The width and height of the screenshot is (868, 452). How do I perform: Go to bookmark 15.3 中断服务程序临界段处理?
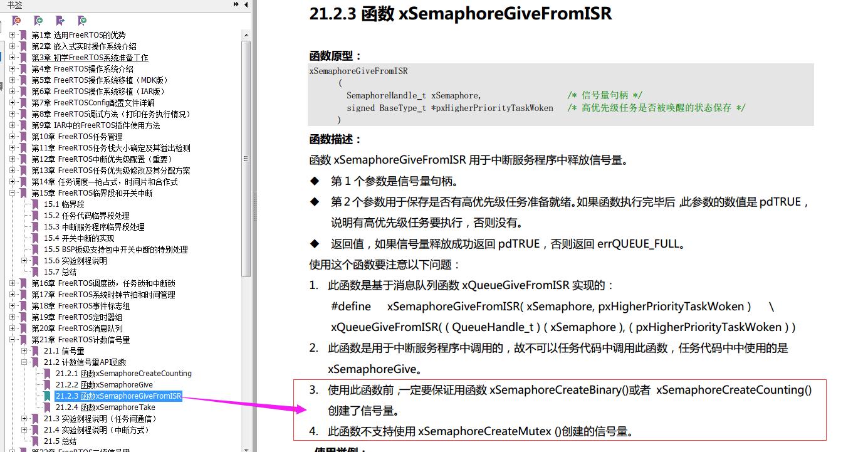click(94, 227)
